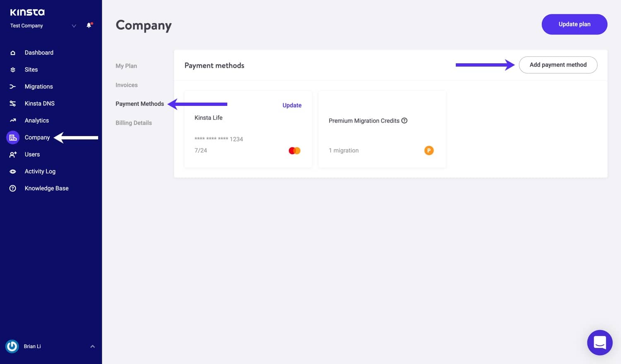Click the Users add-person icon
Viewport: 621px width, 364px height.
[13, 154]
